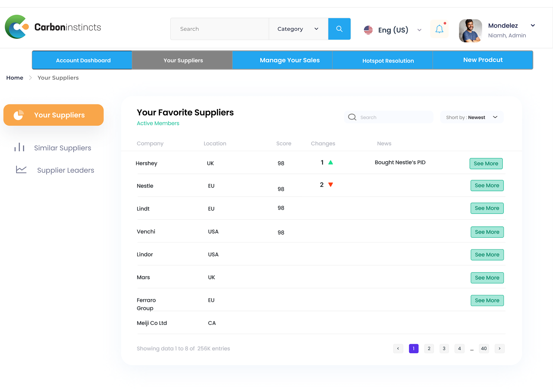
Task: Go to the next page arrow
Action: point(499,349)
